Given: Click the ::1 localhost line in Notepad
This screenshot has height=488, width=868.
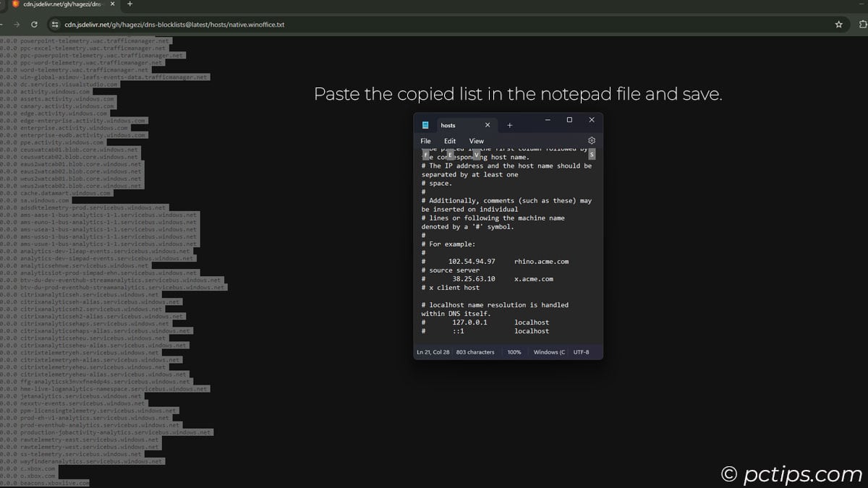Looking at the screenshot, I should pos(485,331).
